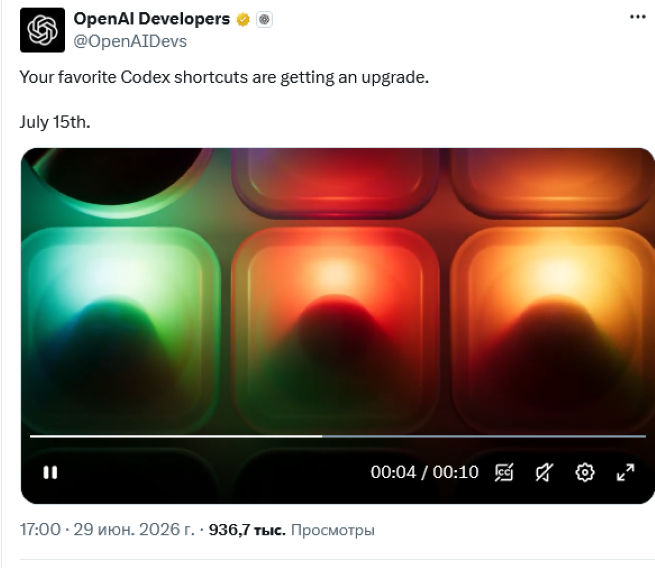The image size is (655, 568).
Task: Open the OpenAI Developers profile name
Action: pos(152,19)
